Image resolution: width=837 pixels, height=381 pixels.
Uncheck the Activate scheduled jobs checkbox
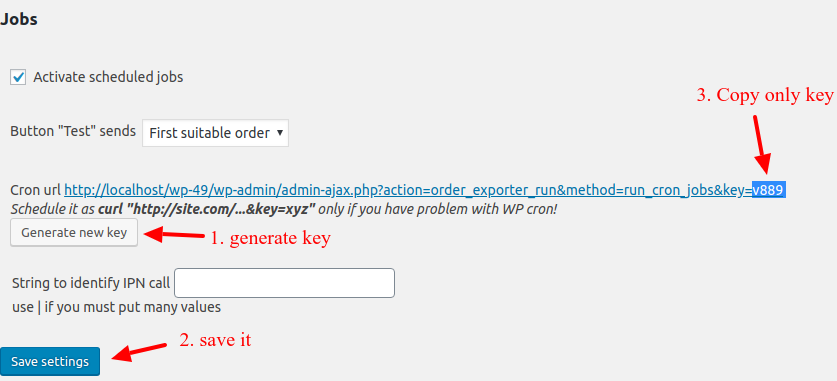pos(18,77)
